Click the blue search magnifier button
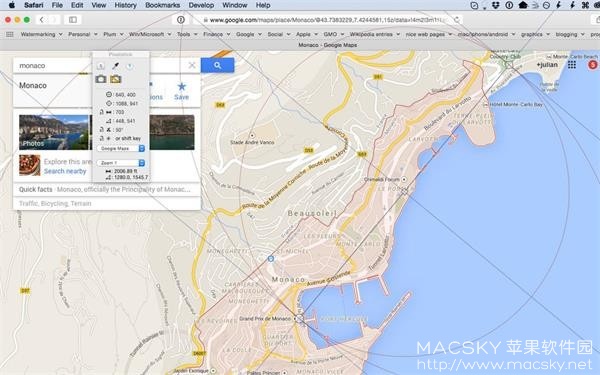This screenshot has height=375, width=600. pyautogui.click(x=217, y=65)
